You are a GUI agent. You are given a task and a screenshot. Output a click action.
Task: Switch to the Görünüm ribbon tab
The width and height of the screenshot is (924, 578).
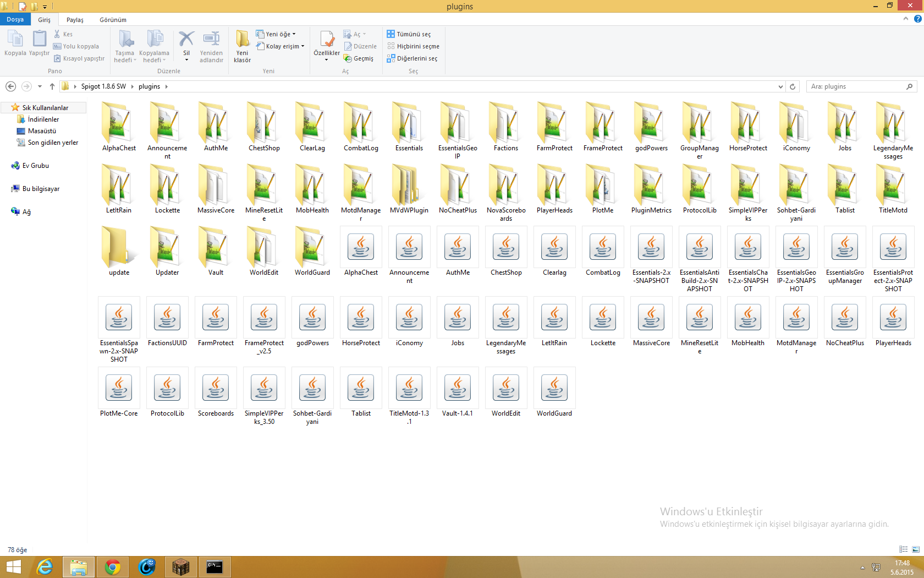click(x=113, y=20)
